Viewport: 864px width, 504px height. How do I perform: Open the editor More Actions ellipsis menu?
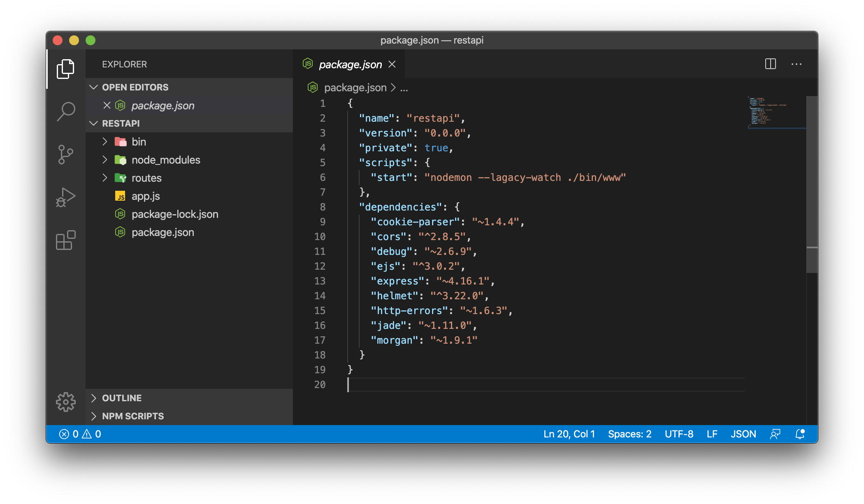[796, 64]
